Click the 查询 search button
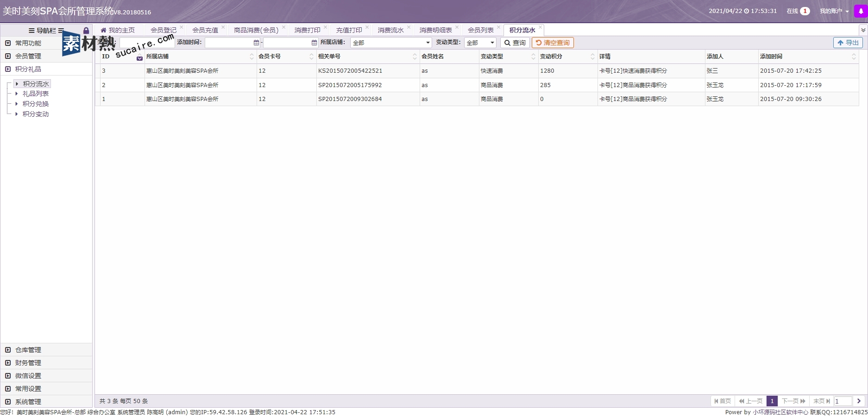868x417 pixels. click(x=515, y=43)
